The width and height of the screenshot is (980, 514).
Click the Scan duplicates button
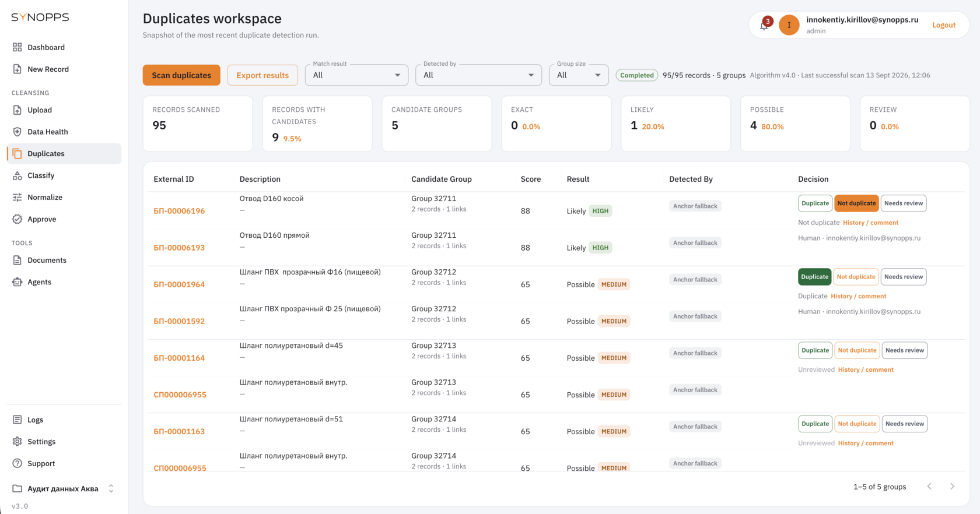click(181, 75)
